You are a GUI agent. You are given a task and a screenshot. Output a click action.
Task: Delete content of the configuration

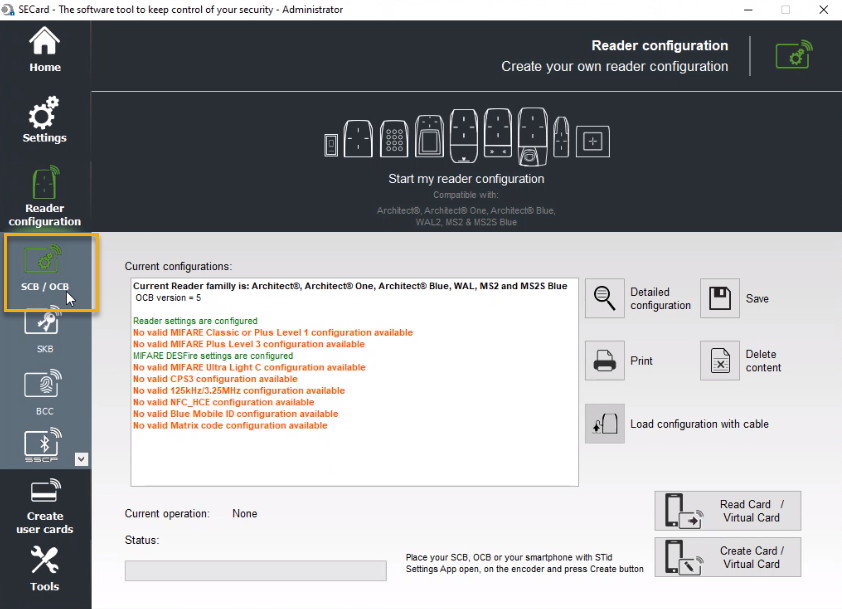tap(720, 361)
